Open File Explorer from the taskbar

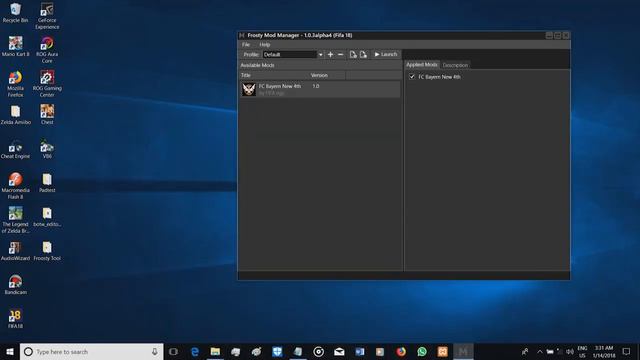(216, 351)
